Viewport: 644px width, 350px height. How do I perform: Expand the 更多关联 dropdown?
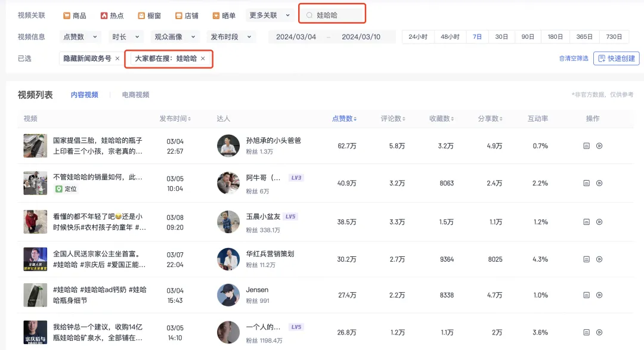(270, 16)
